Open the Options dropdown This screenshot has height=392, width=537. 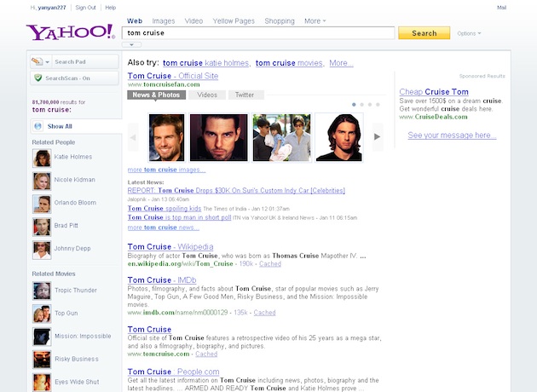[x=469, y=33]
